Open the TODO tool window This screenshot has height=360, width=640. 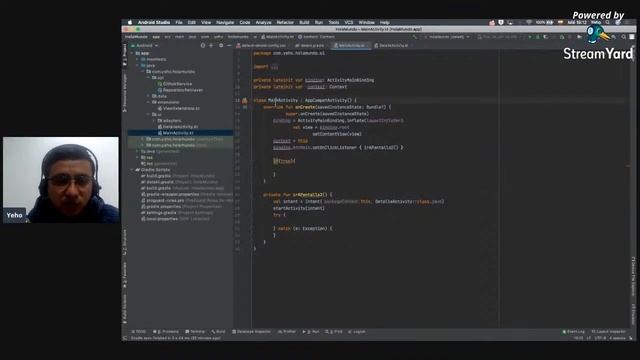click(x=138, y=331)
